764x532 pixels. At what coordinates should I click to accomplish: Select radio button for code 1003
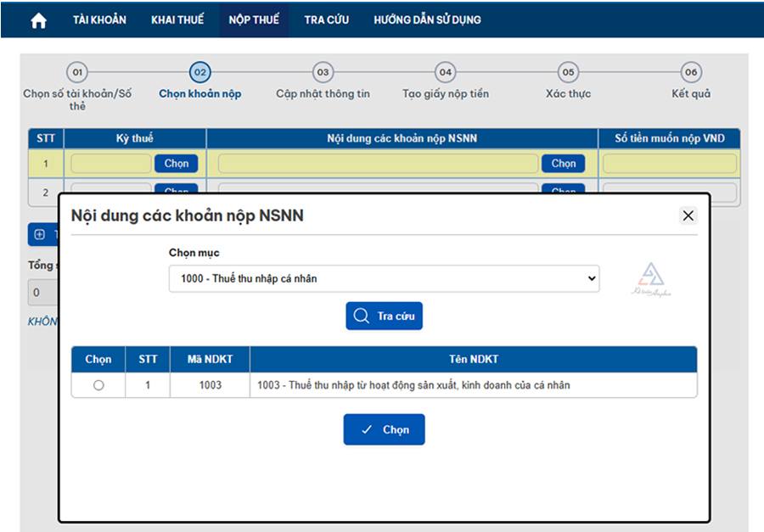click(98, 385)
